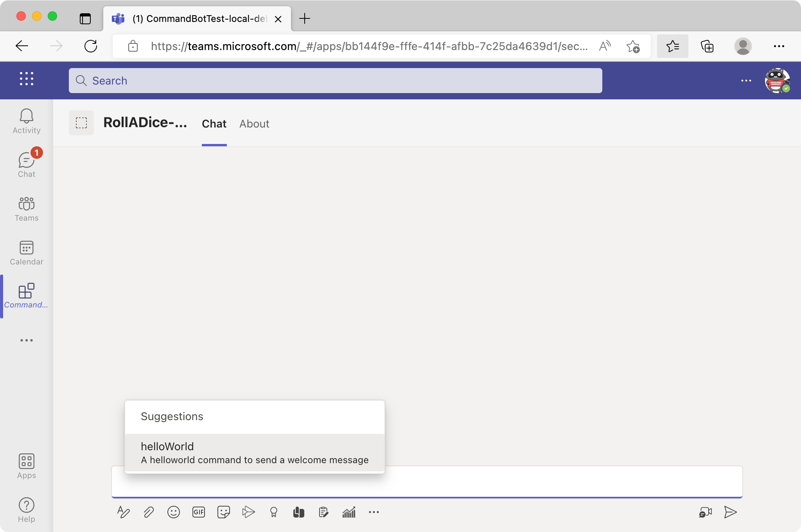
Task: Start a video clip recording
Action: 706,512
